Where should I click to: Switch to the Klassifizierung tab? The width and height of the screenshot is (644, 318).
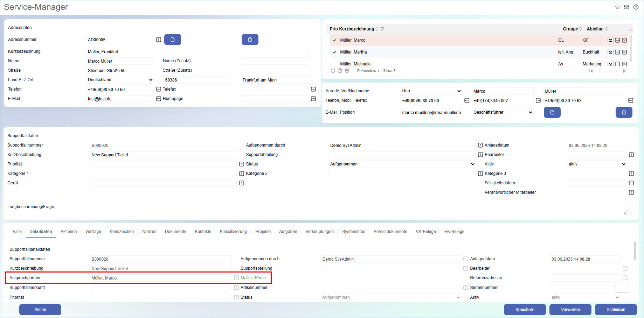click(x=233, y=232)
